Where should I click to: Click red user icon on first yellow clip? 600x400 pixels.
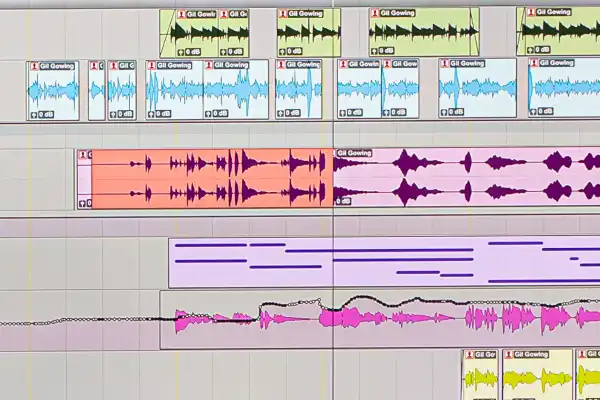pyautogui.click(x=469, y=355)
